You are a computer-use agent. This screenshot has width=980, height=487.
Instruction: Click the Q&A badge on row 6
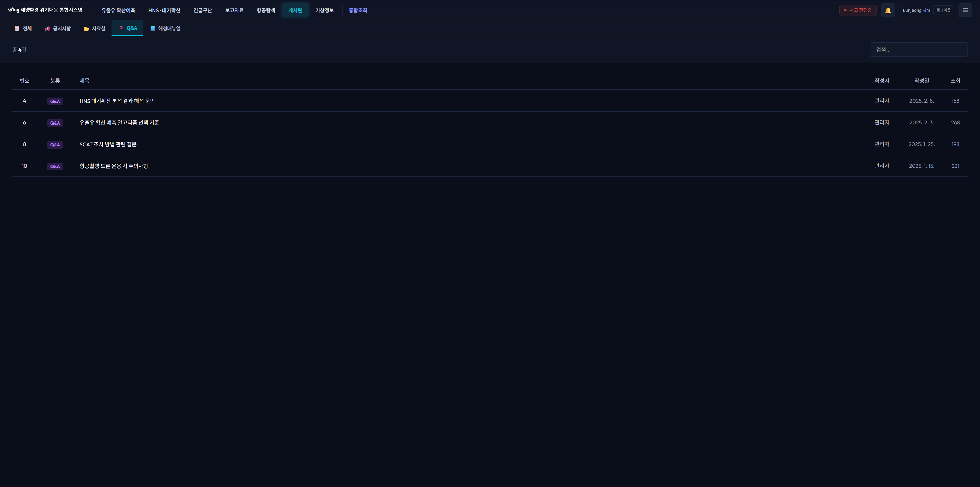coord(55,123)
